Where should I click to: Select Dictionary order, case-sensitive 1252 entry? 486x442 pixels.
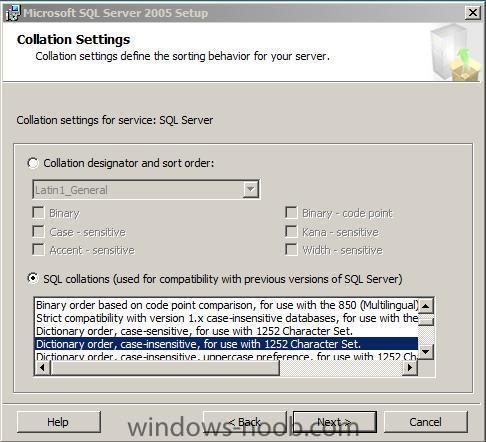(226, 331)
